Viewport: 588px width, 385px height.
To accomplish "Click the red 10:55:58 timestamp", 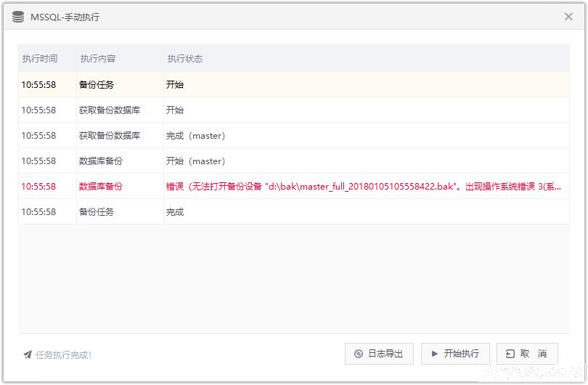I will (x=38, y=186).
